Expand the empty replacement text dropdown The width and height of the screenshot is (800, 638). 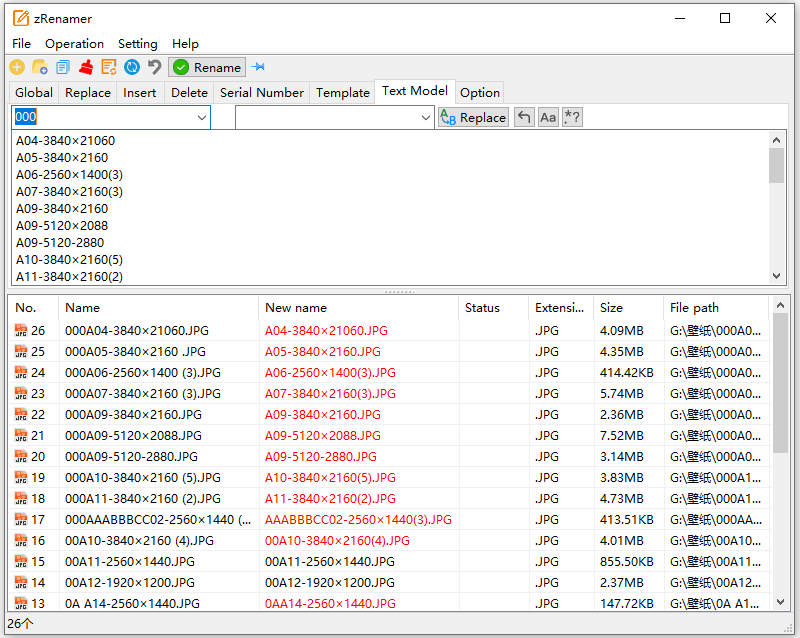(x=426, y=117)
